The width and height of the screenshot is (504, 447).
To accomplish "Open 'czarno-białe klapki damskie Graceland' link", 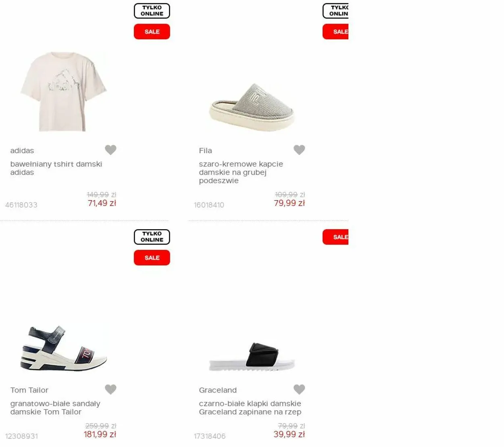I will click(x=250, y=407).
